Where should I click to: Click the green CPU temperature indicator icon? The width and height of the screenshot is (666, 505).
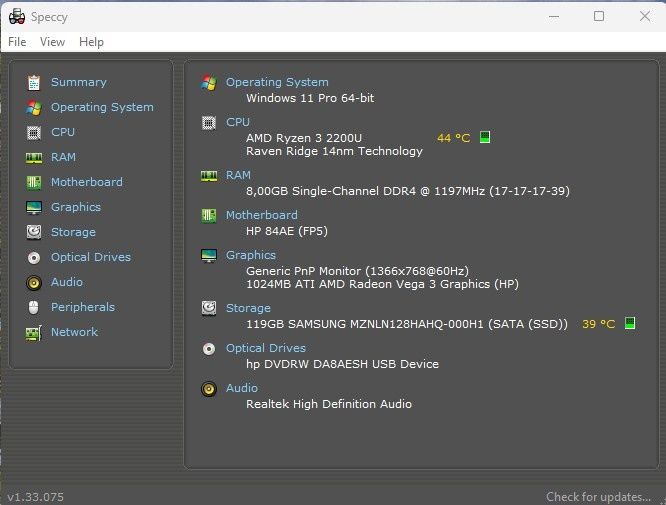coord(485,137)
